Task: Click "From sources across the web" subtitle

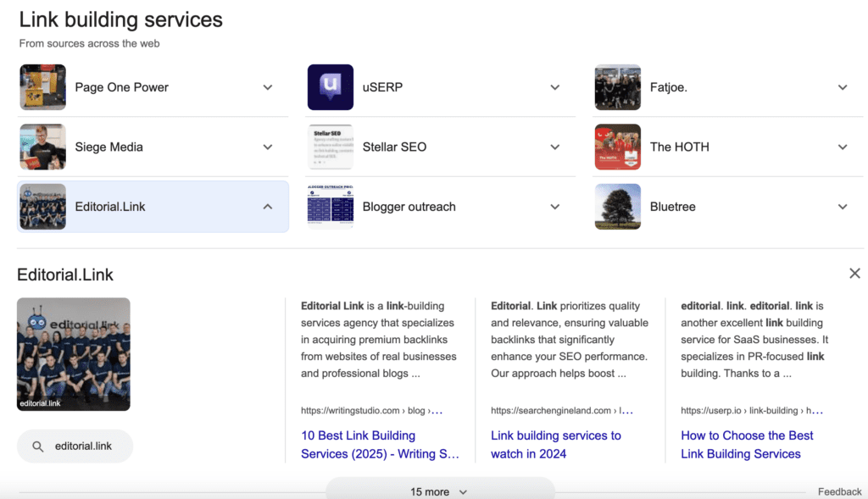Action: coord(89,43)
